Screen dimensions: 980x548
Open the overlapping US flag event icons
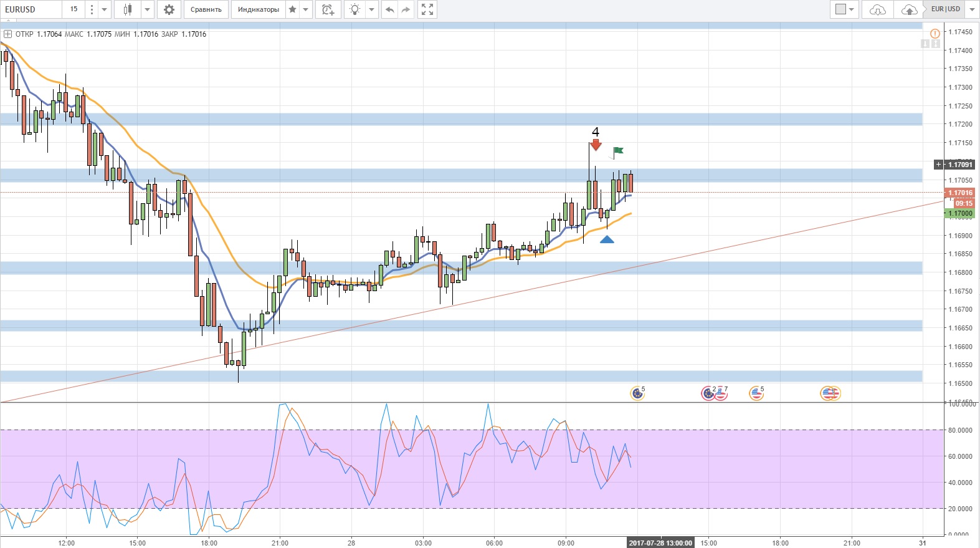(830, 393)
